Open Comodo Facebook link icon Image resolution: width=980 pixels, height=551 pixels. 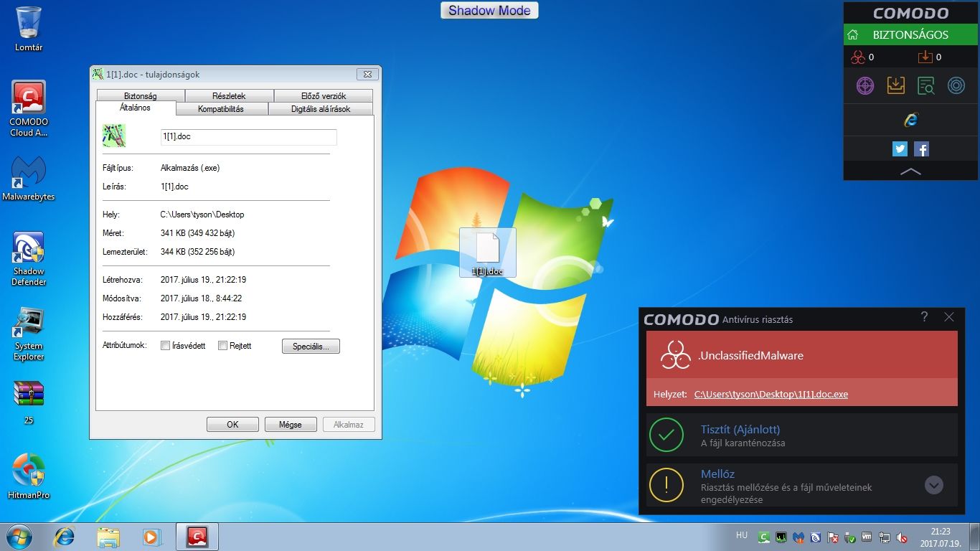(x=922, y=149)
